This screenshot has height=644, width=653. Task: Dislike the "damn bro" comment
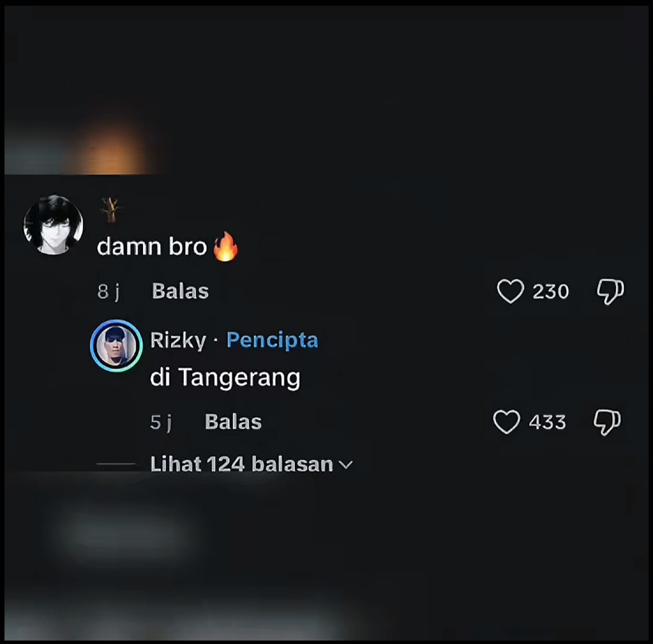[x=611, y=292]
